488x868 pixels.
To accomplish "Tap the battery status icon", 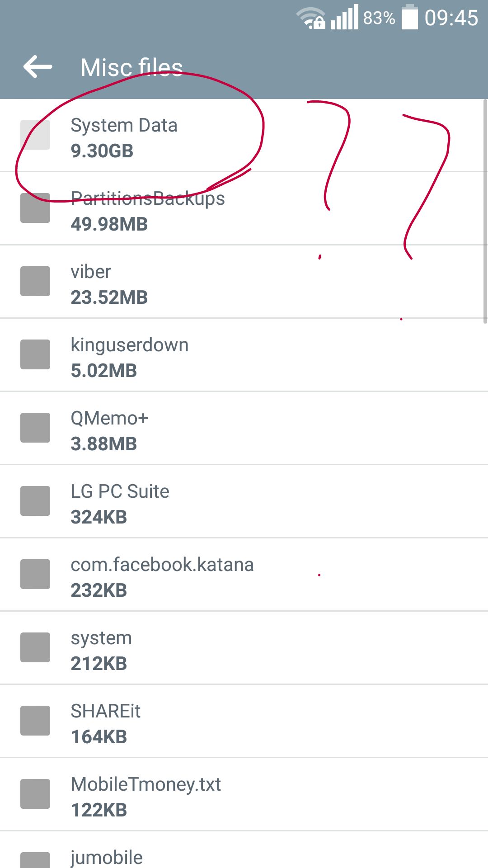I will coord(410,17).
